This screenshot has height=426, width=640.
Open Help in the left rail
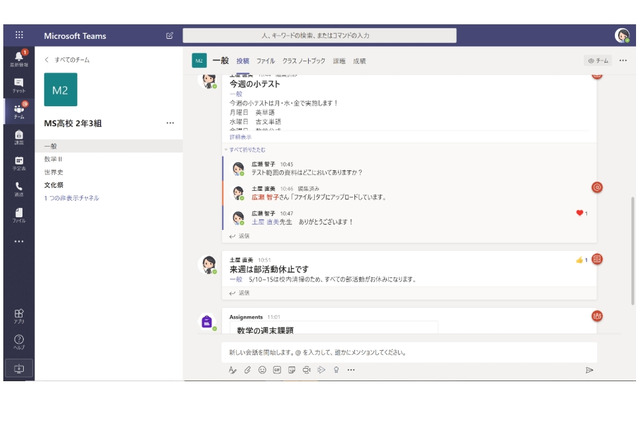click(x=19, y=342)
